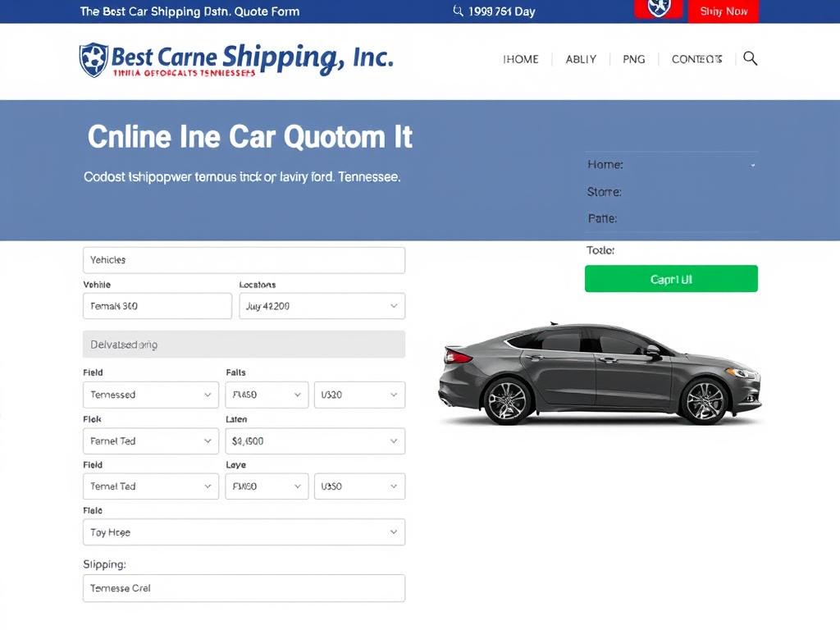Click the Shipping text field at the bottom
The height and width of the screenshot is (630, 840).
pos(243,587)
